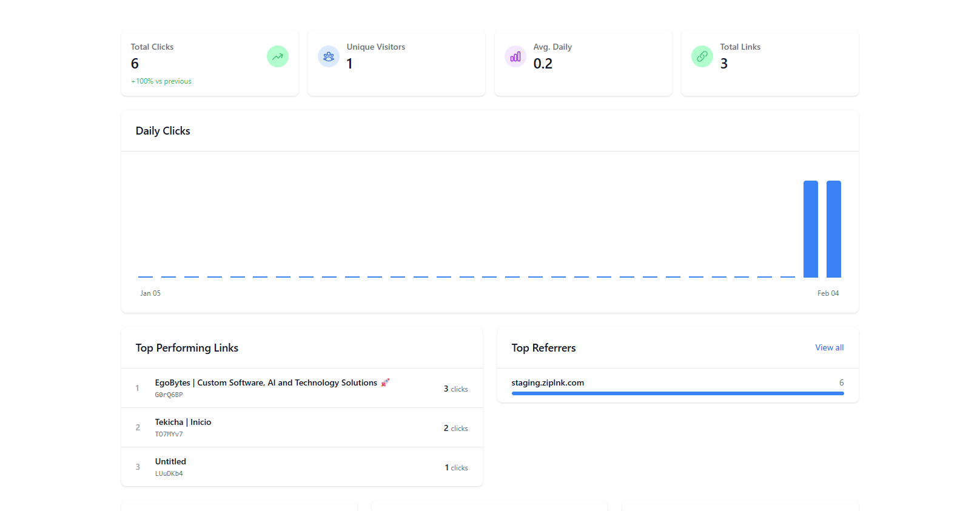Open the EgoBytes Custom Software link row

click(x=302, y=388)
